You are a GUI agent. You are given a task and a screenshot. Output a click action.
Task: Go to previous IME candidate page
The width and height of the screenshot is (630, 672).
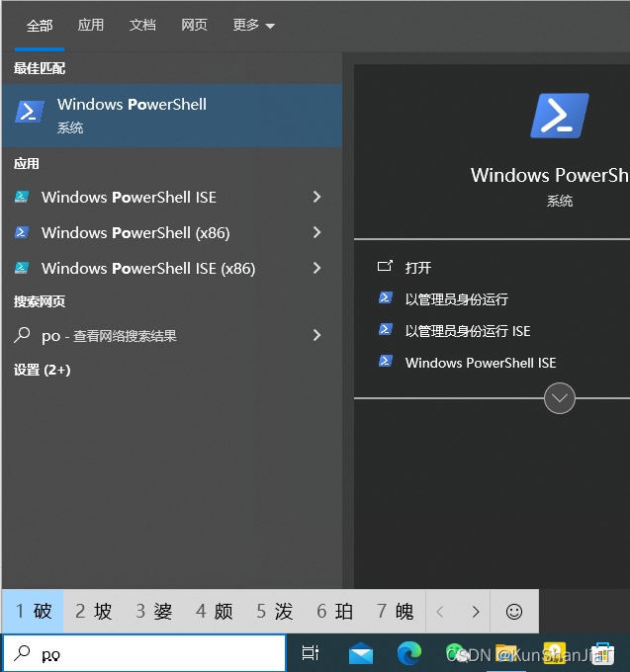coord(440,611)
